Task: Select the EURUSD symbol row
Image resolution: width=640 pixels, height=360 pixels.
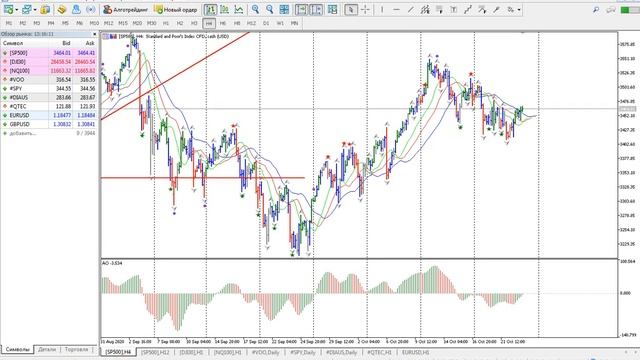Action: [49, 115]
